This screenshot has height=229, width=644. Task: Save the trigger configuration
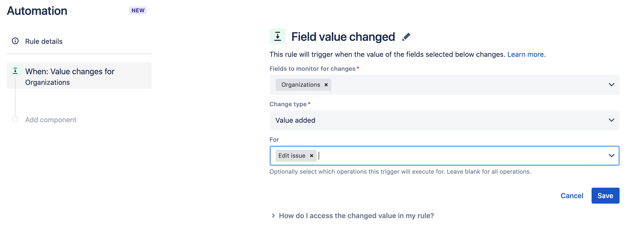coord(605,196)
